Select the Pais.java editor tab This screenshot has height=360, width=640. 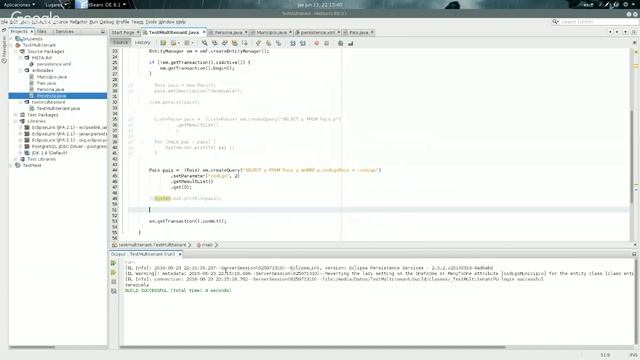pos(358,32)
